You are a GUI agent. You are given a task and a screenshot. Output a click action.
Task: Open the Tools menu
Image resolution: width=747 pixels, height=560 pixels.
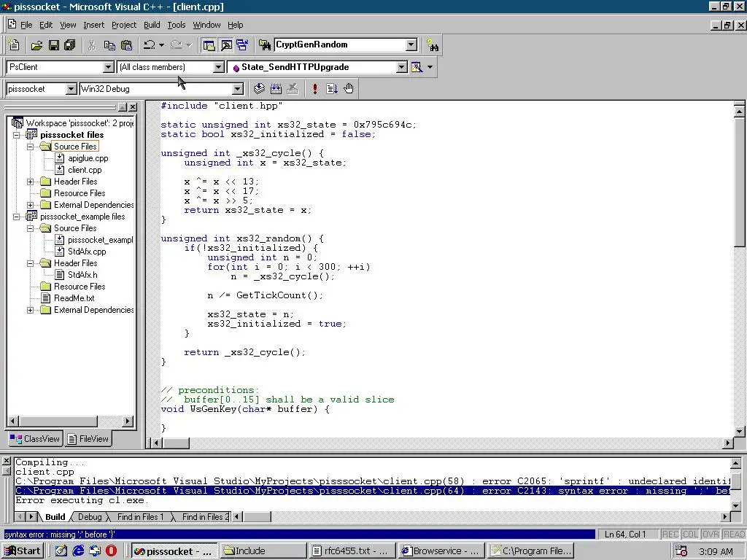coord(177,25)
